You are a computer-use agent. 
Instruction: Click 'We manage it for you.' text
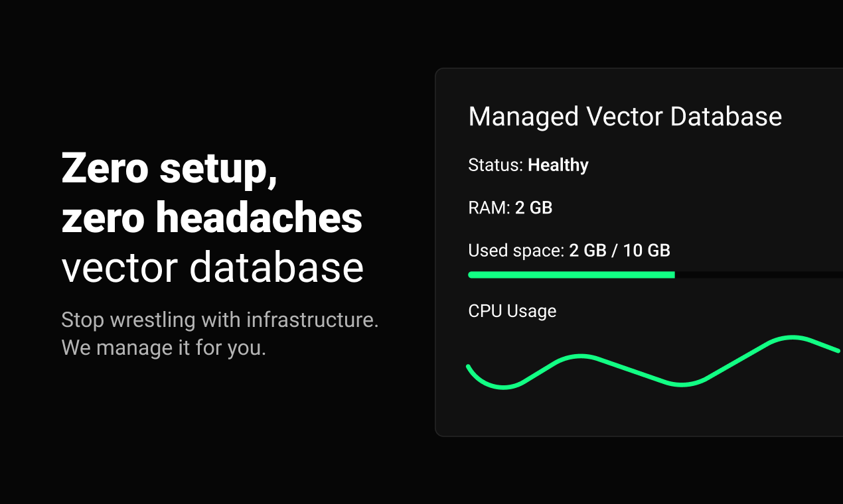tap(163, 348)
